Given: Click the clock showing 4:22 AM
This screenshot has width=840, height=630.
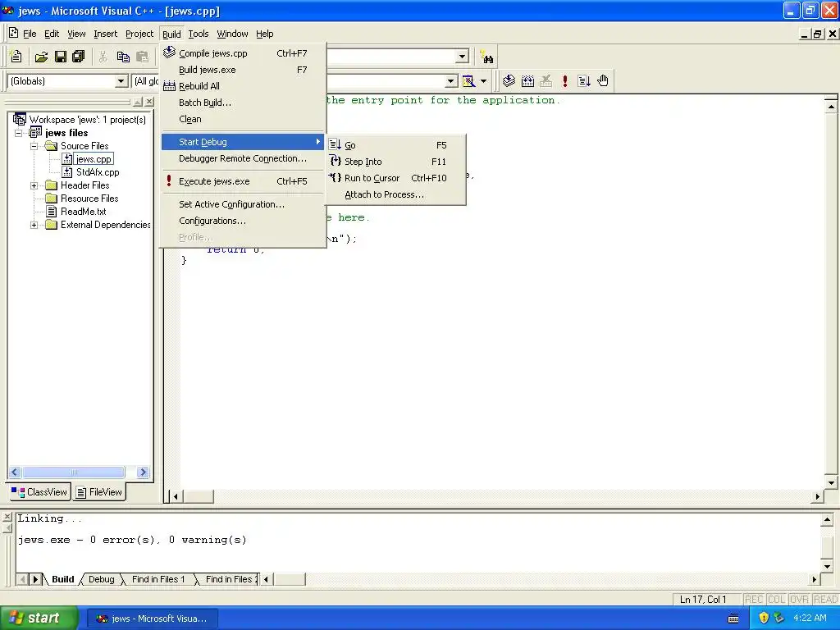Looking at the screenshot, I should (810, 618).
